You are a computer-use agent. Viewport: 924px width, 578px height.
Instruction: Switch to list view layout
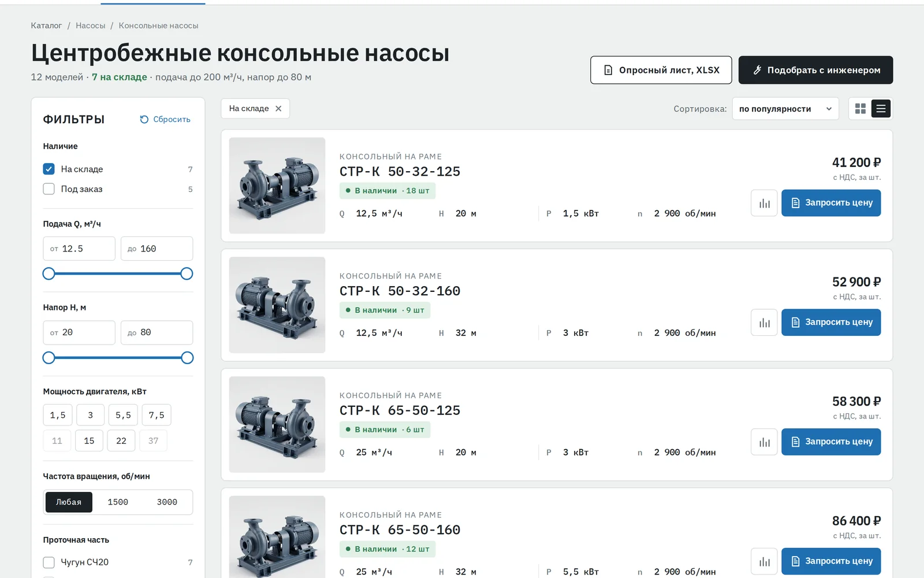pos(881,109)
